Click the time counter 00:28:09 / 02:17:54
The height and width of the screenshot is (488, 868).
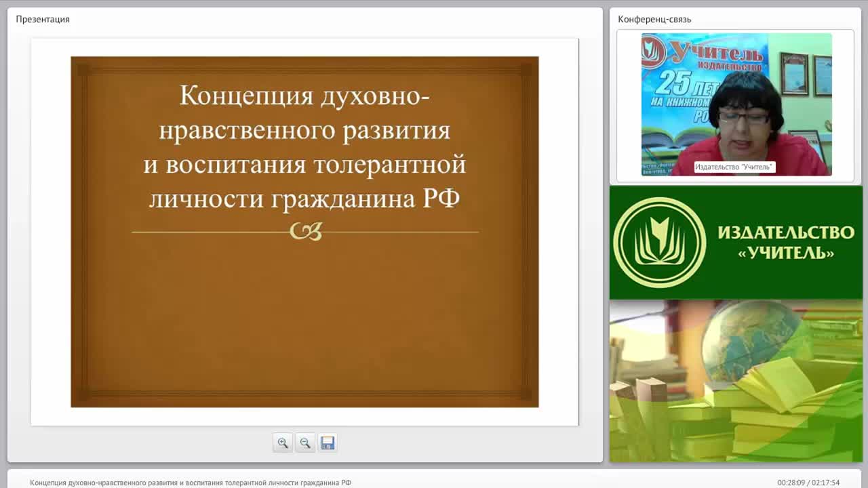[x=808, y=483]
